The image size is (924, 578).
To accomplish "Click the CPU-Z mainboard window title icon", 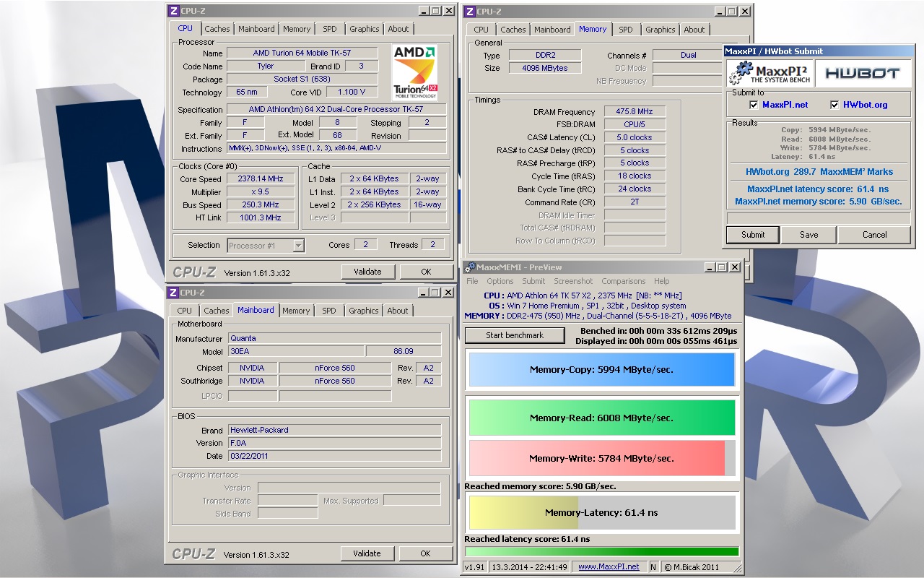I will (x=173, y=293).
